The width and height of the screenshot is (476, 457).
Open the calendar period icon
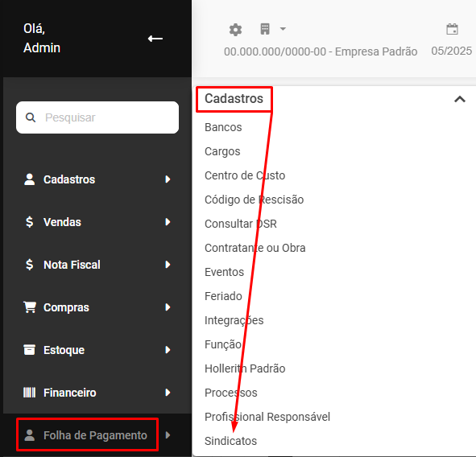pyautogui.click(x=452, y=29)
